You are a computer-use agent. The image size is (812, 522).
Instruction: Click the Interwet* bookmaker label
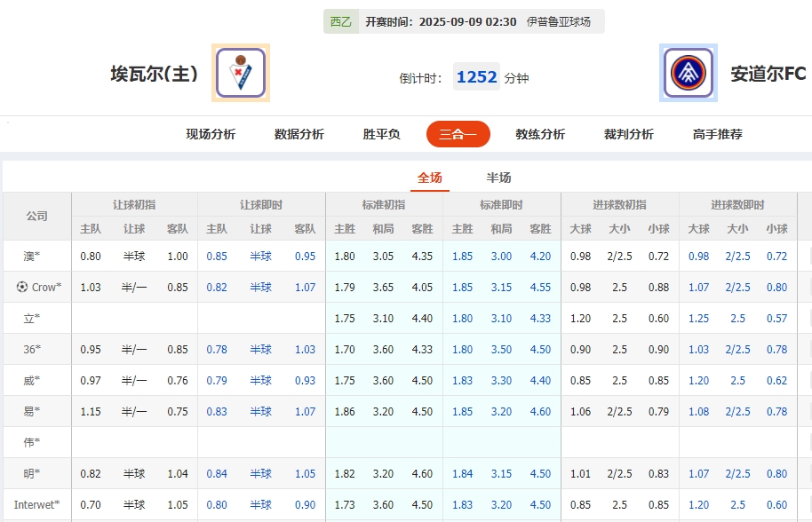(x=36, y=503)
